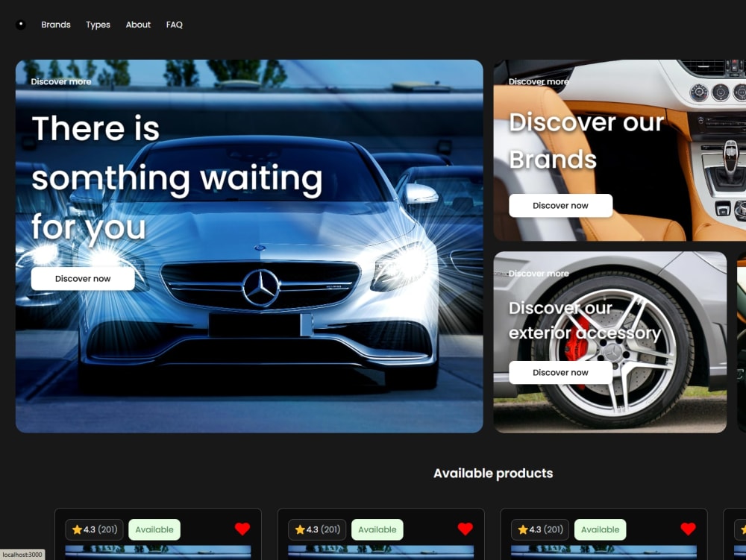746x560 pixels.
Task: Click the There is somthing waiting headline
Action: [x=177, y=177]
